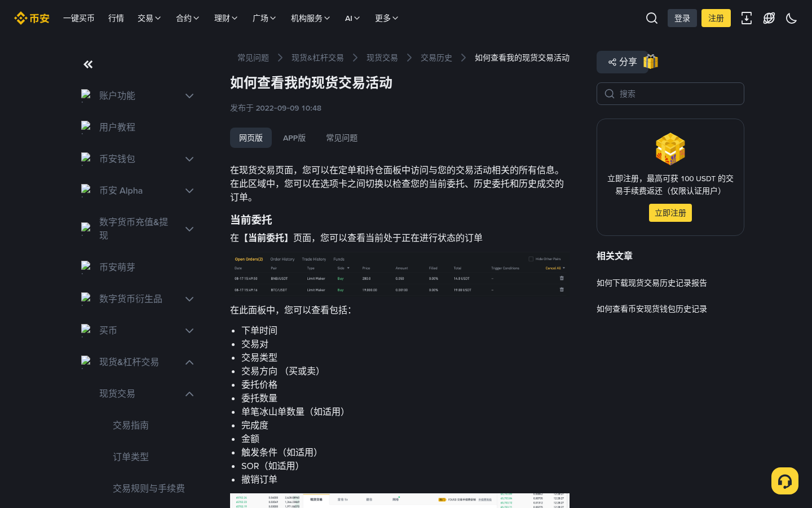The width and height of the screenshot is (812, 508).
Task: Go to 常见问题 breadcrumb
Action: coord(253,58)
